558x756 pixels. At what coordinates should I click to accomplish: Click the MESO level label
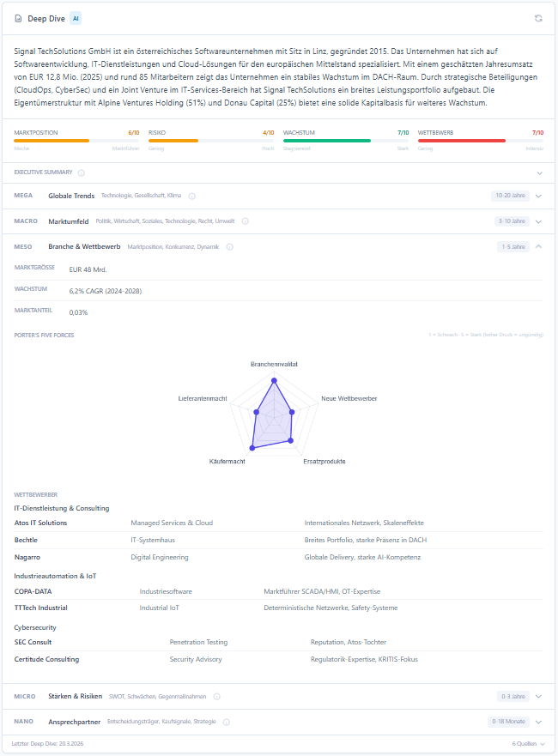pos(23,247)
